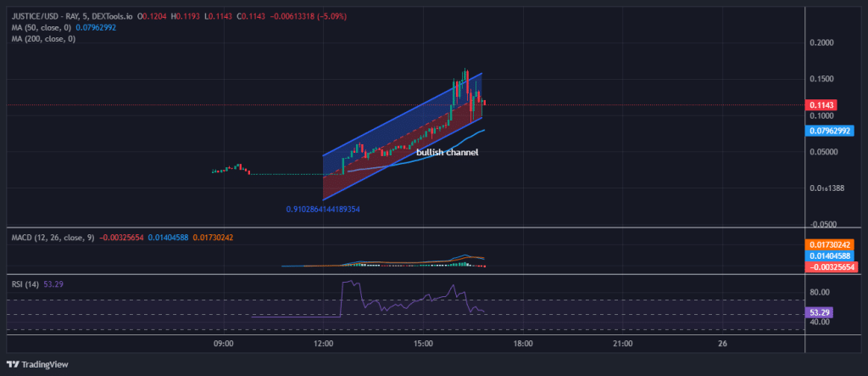Select the red 0.1143 current price tag

point(822,104)
